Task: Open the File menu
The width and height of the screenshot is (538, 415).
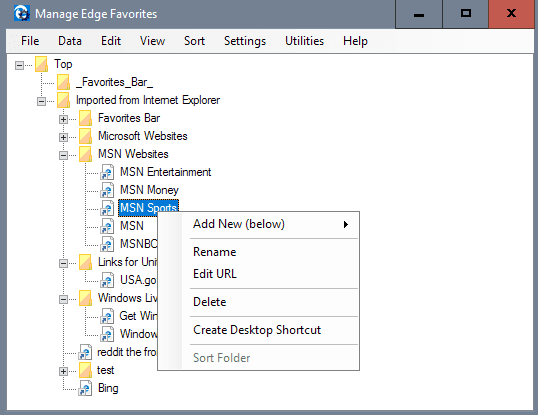Action: point(30,41)
